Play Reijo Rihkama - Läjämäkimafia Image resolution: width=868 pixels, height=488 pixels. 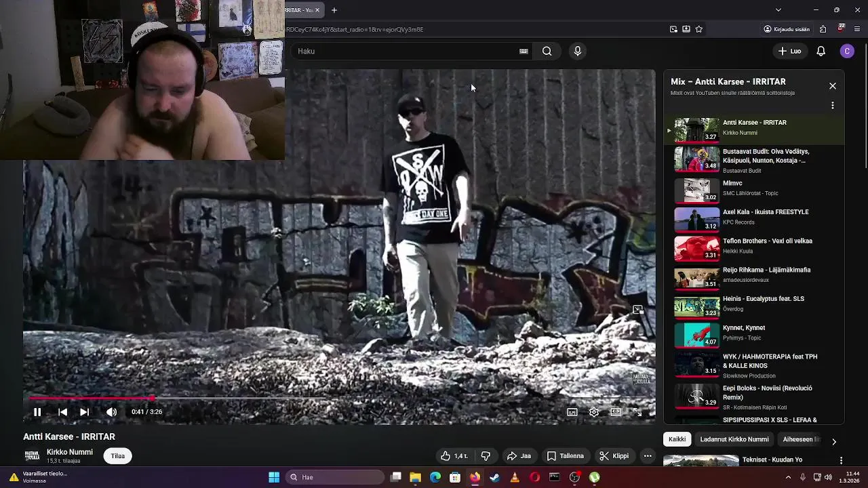coord(754,277)
